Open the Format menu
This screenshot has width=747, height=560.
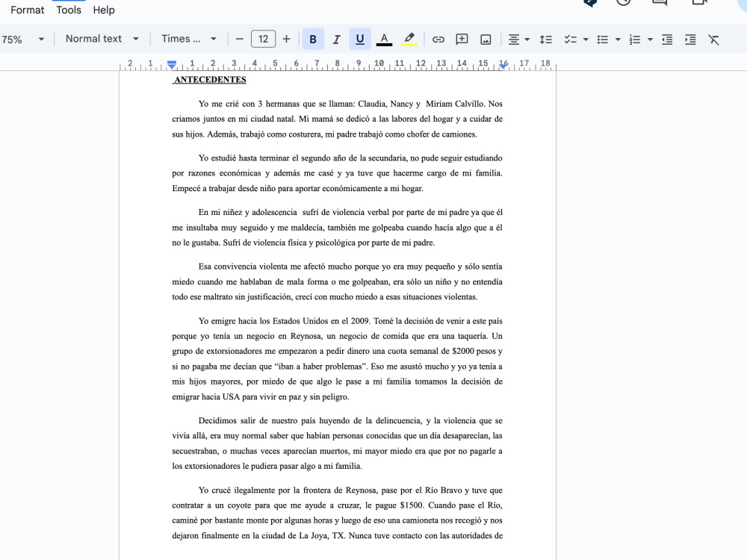coord(27,10)
